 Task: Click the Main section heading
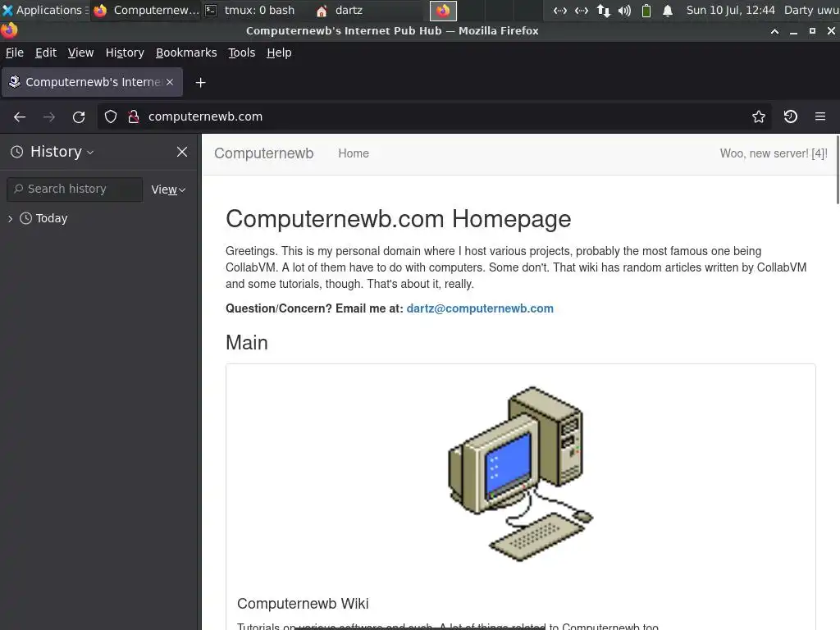246,343
